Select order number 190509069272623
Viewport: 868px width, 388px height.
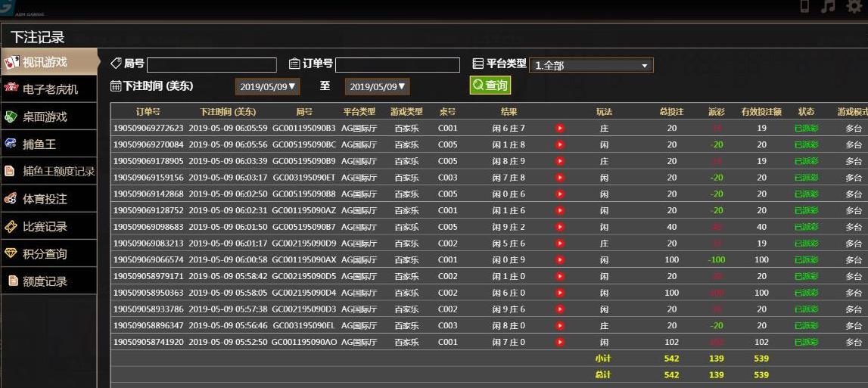148,129
